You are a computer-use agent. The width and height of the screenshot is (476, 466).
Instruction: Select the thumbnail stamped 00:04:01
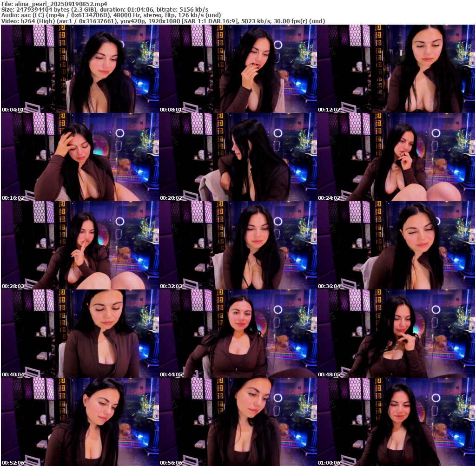coord(80,69)
